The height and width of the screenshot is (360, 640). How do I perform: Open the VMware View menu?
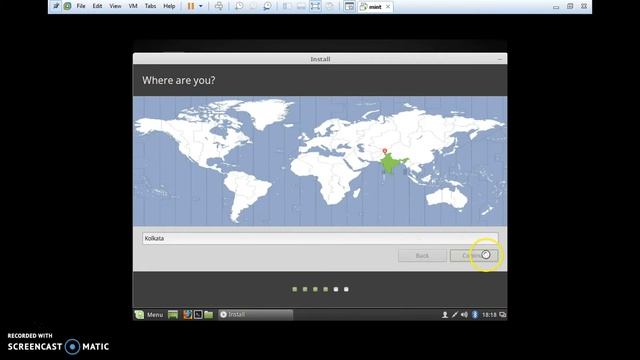pos(115,6)
